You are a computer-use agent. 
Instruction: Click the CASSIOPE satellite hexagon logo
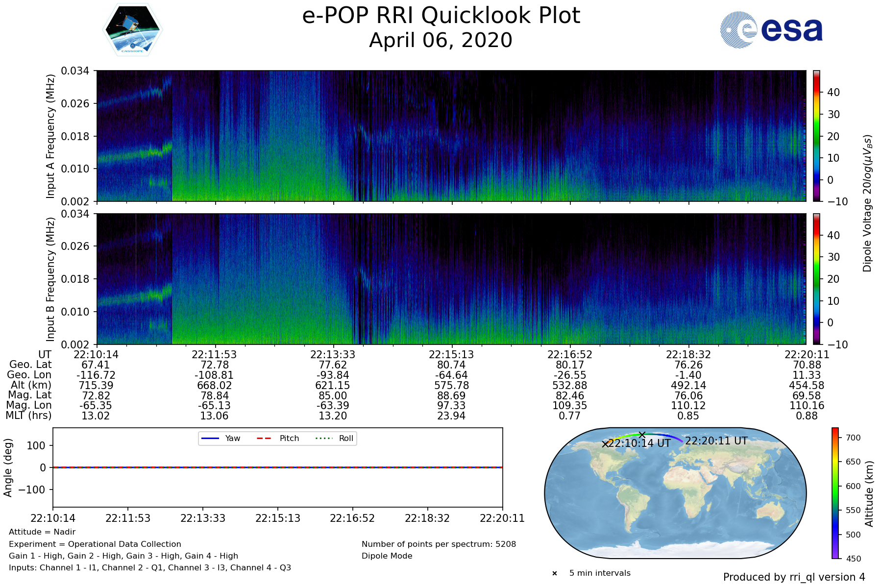(x=132, y=30)
